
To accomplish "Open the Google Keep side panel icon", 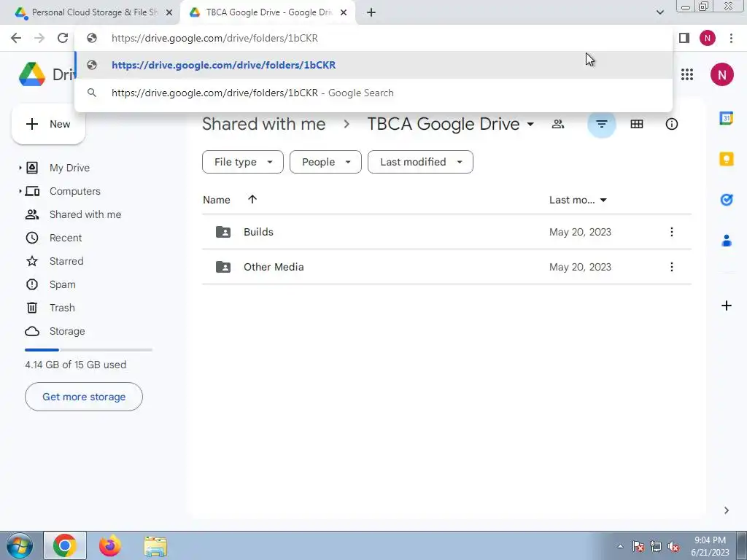I will tap(726, 158).
